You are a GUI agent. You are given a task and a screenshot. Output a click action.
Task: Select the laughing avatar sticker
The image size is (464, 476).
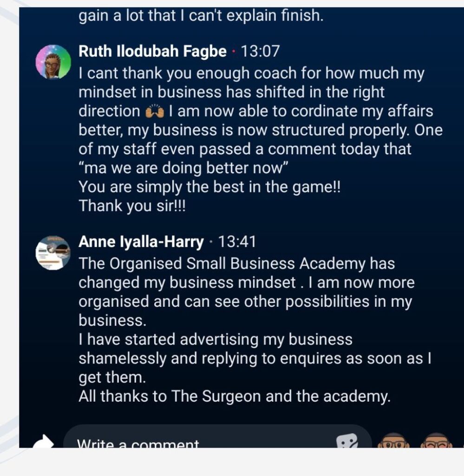436,441
